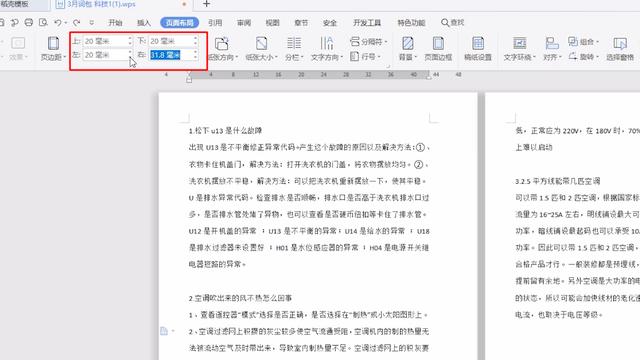Expand the 文字环绕 dropdown arrow
The image size is (640, 360).
[534, 58]
